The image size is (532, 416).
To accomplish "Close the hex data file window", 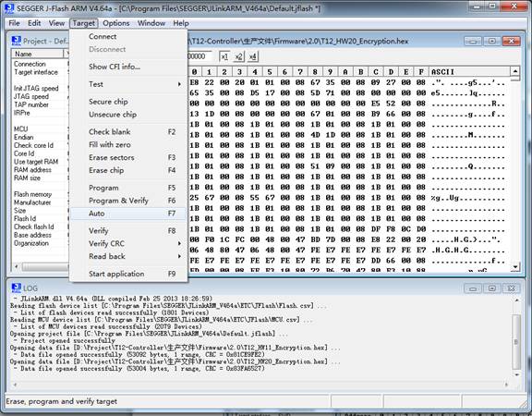I will 511,41.
